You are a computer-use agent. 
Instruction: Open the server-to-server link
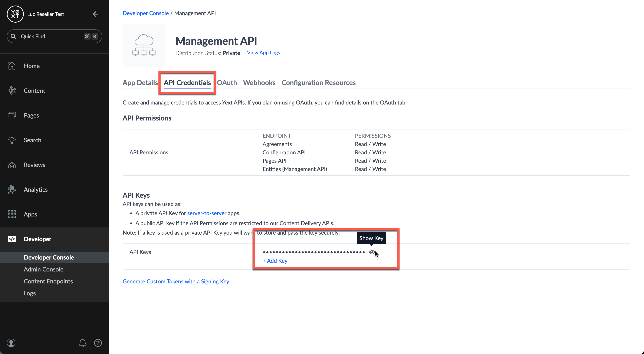tap(207, 213)
